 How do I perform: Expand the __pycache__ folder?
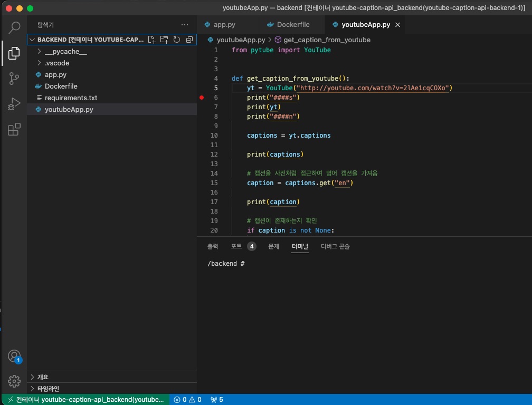(x=39, y=52)
